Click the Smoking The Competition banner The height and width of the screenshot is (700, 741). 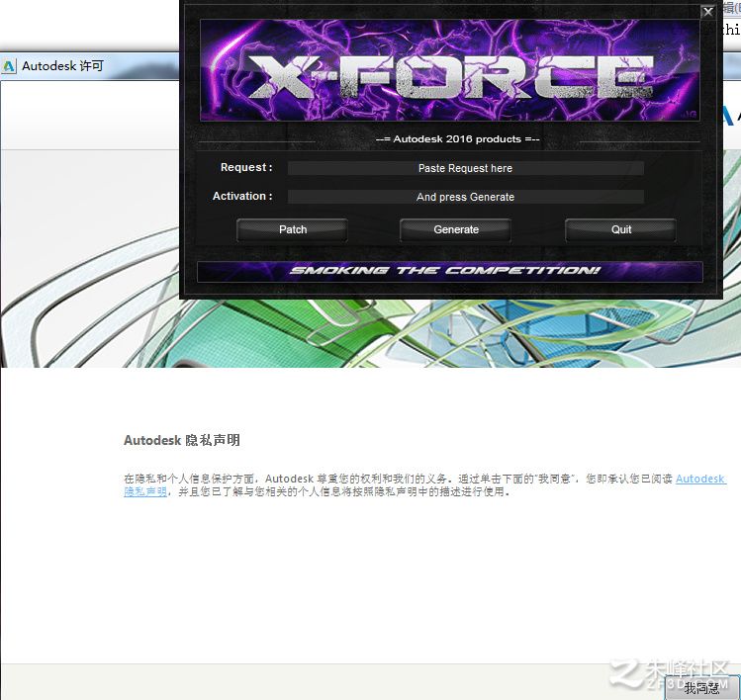tap(450, 272)
